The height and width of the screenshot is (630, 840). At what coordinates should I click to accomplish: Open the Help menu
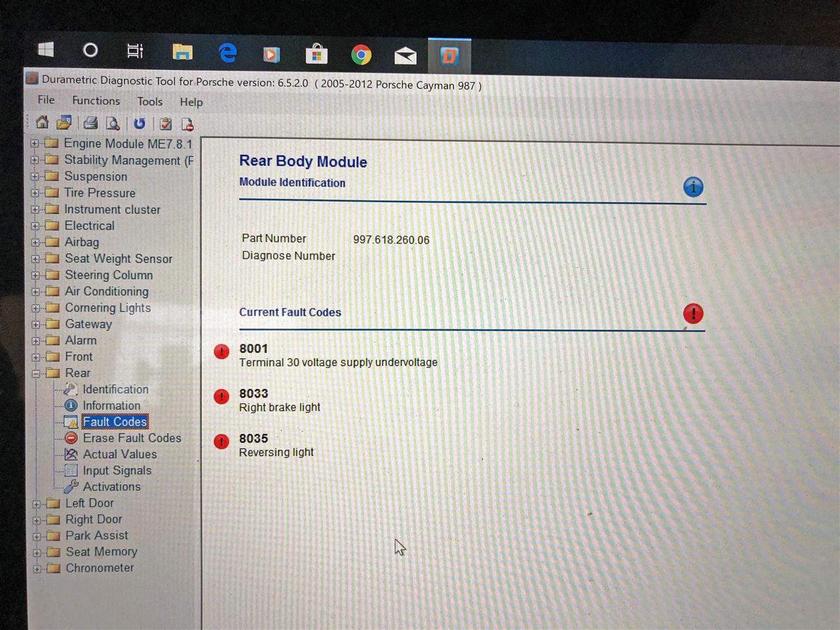click(191, 102)
